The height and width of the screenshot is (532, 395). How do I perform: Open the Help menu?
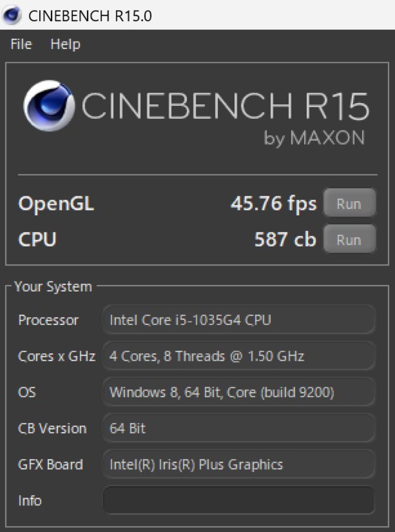click(65, 44)
